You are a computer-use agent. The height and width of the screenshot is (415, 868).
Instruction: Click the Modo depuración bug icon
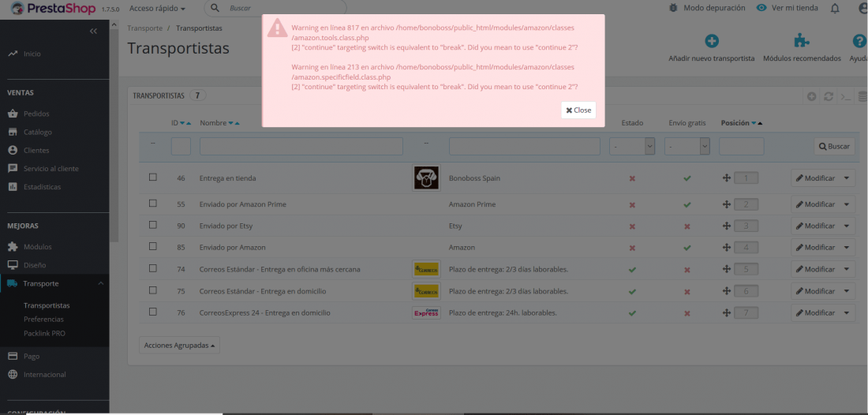click(674, 8)
